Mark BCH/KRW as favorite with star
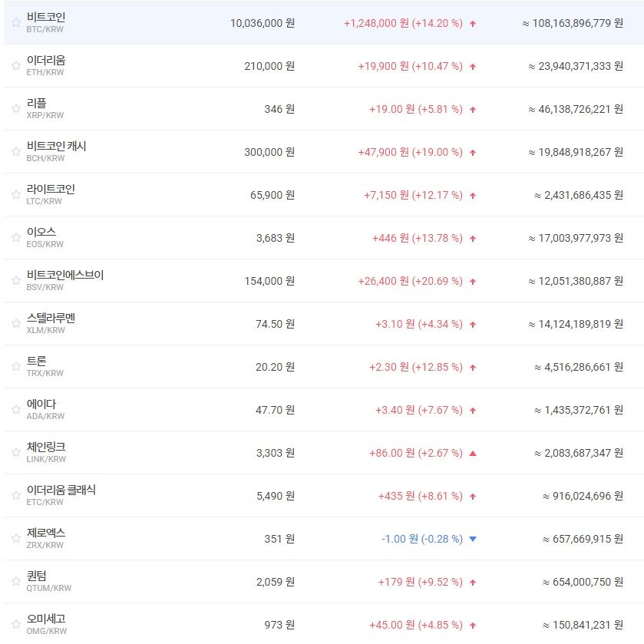The width and height of the screenshot is (644, 644). tap(15, 152)
